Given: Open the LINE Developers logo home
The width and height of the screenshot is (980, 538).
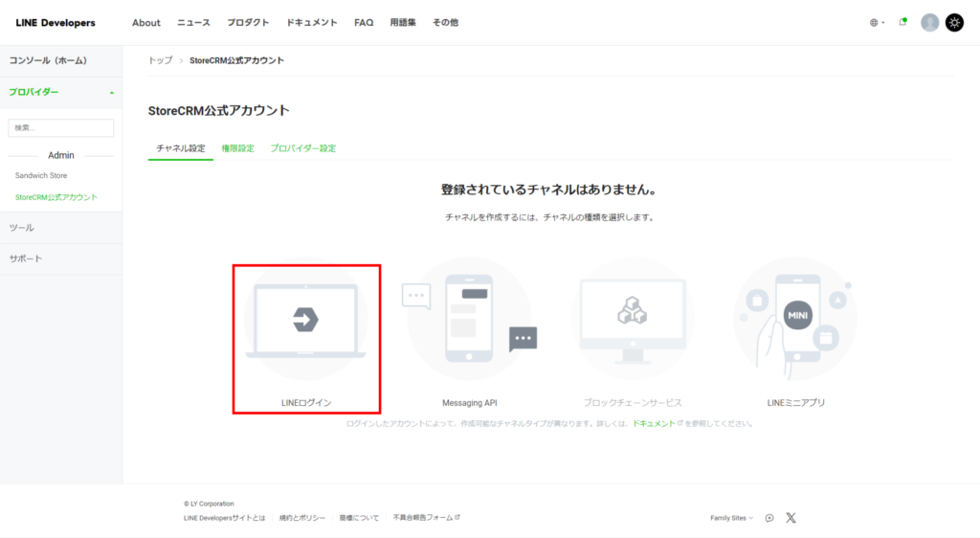Looking at the screenshot, I should [56, 22].
